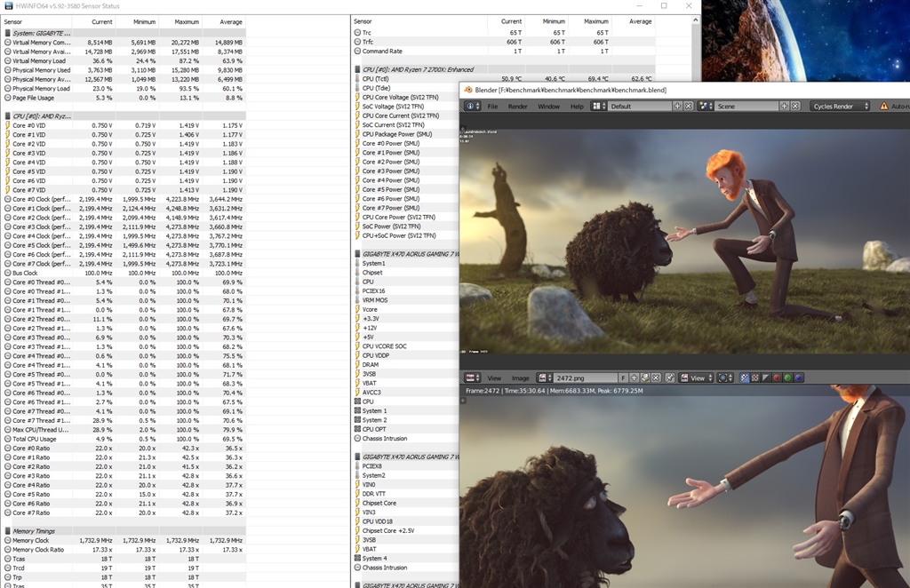Open the screen layout browse dropdown beside Default
Viewport: 910px width, 588px height.
[600, 107]
